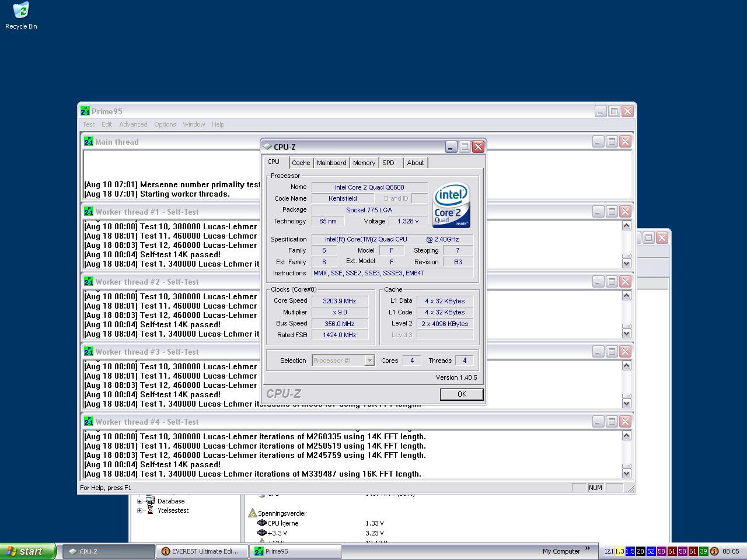Click the Spenningsverdier voltage icon
Screen dimensions: 747x560
pos(253,513)
